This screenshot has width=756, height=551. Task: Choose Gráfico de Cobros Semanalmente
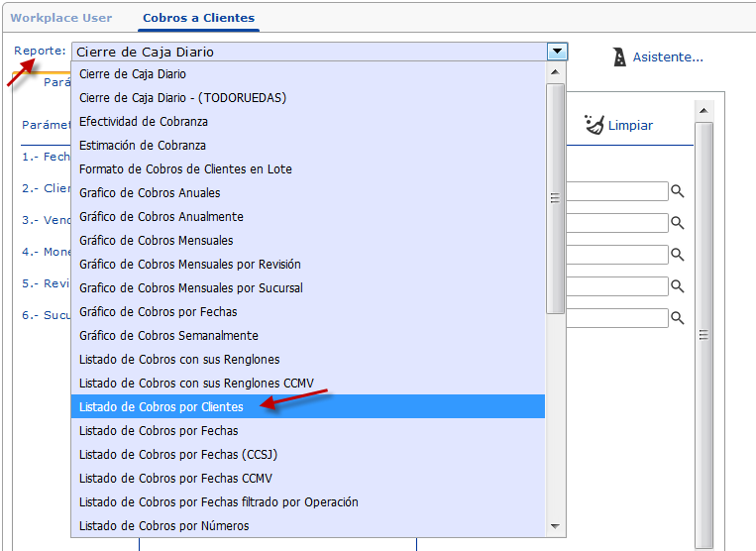308,336
